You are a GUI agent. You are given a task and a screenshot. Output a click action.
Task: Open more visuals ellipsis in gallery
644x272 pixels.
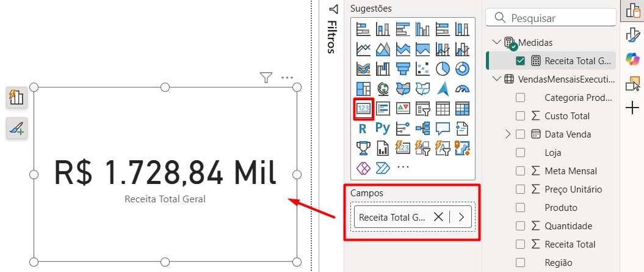click(403, 167)
